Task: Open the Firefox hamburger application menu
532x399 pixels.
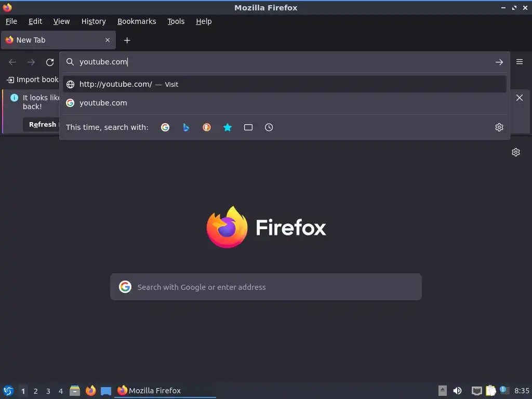Action: tap(519, 62)
